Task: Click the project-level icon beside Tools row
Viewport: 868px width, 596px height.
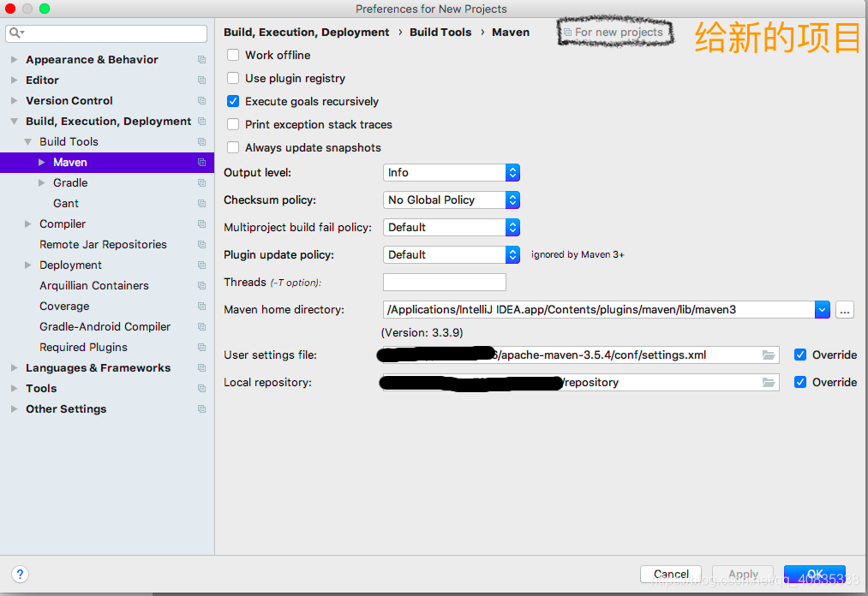Action: pyautogui.click(x=201, y=389)
